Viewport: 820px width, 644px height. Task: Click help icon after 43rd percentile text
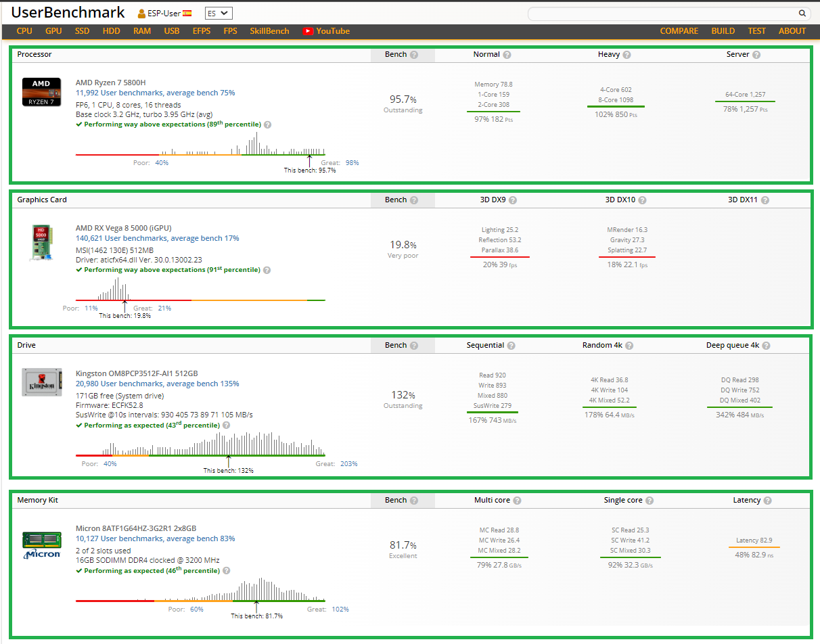click(227, 425)
